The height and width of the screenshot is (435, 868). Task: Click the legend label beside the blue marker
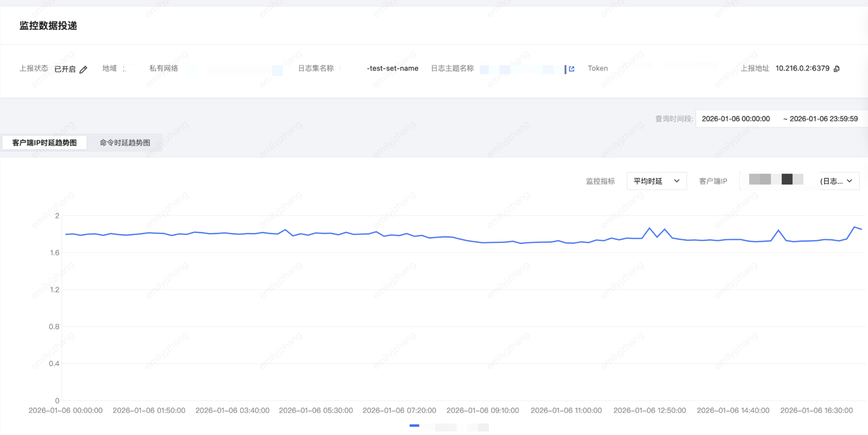[x=455, y=427]
